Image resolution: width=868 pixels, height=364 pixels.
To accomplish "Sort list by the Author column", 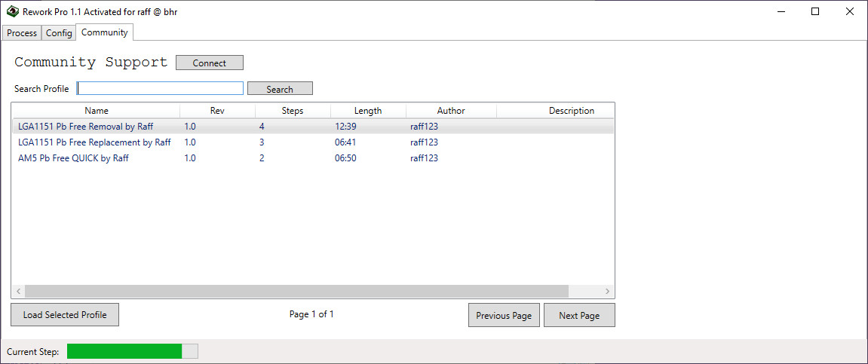I will click(x=451, y=111).
